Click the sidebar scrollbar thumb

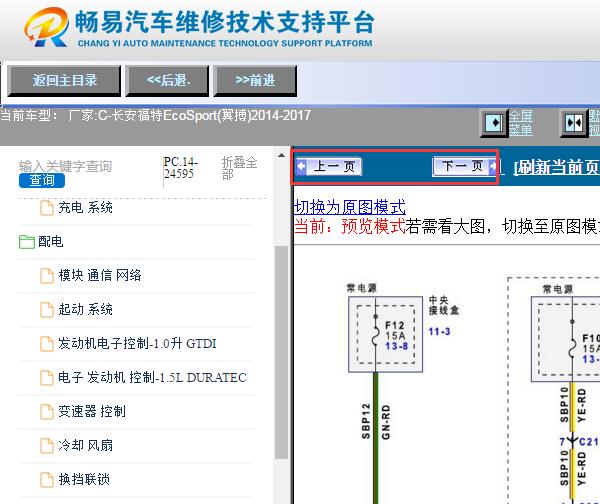281,352
